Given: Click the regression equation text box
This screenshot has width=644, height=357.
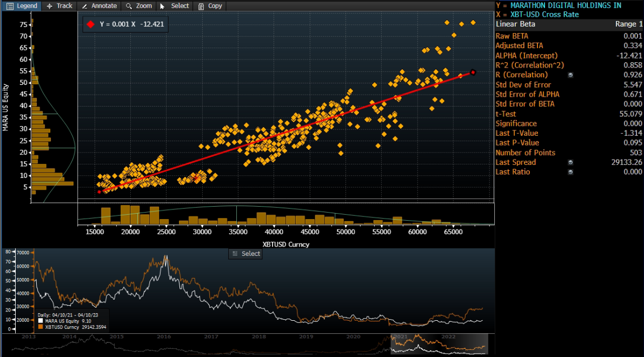Looking at the screenshot, I should coord(125,24).
